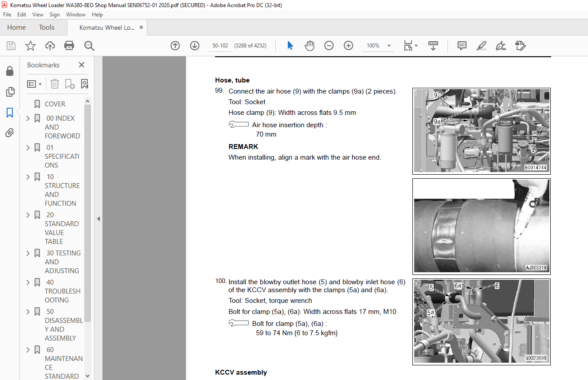Add a new bookmark icon
The image size is (588, 380).
(x=70, y=84)
